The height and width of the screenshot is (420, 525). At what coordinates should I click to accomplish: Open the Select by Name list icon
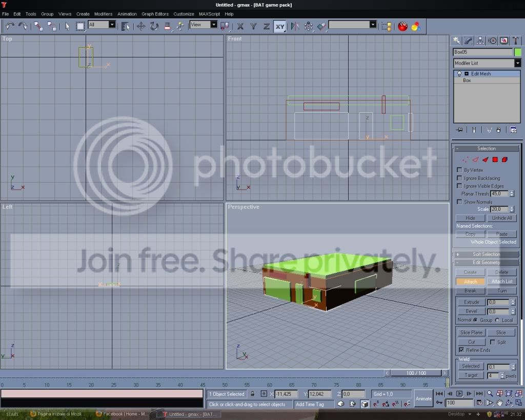(x=125, y=26)
